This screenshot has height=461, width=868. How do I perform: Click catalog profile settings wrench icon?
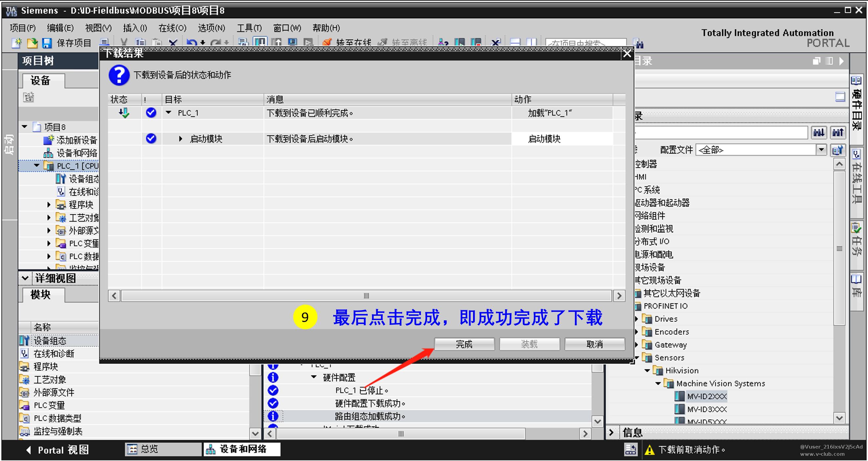coord(837,150)
